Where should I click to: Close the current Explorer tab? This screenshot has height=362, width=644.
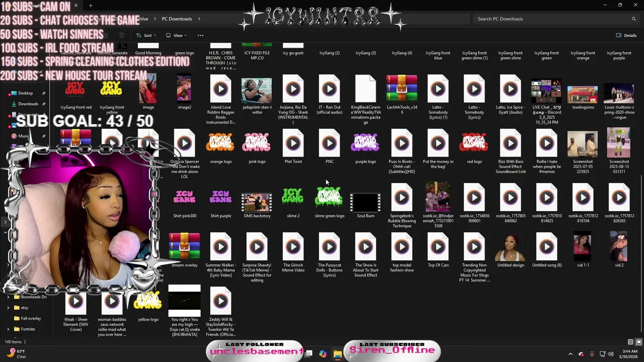pos(76,6)
